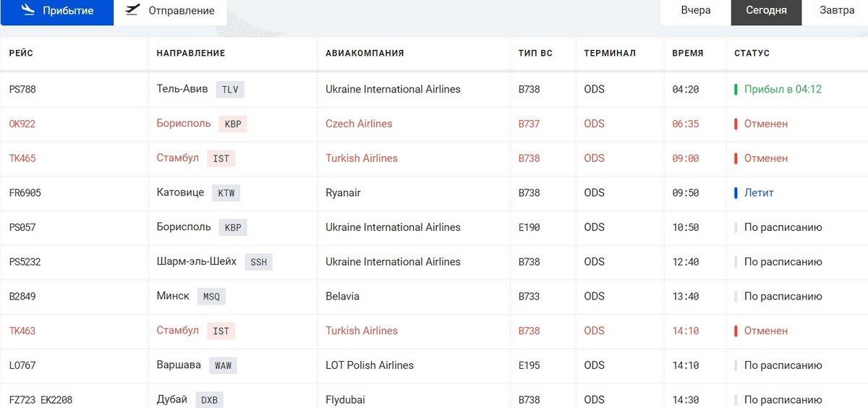Screen dimensions: 868x408
Task: Click the KTW airport code badge
Action: [x=226, y=193]
